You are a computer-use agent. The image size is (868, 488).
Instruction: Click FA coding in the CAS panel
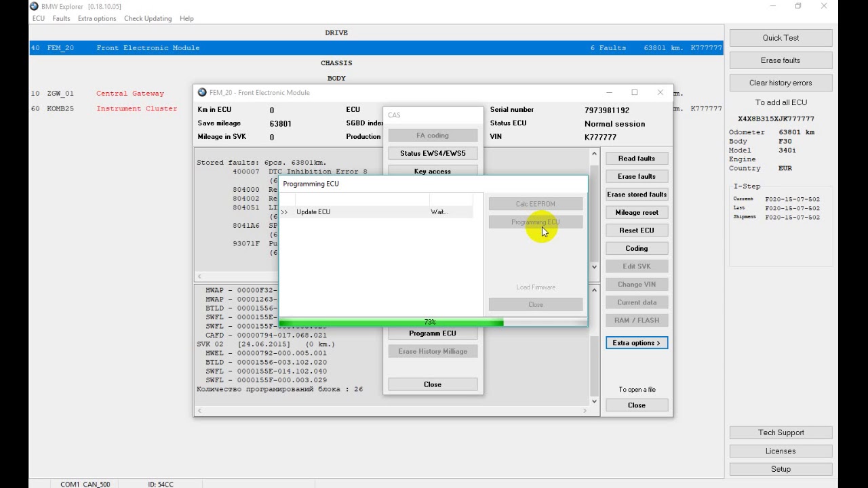433,136
